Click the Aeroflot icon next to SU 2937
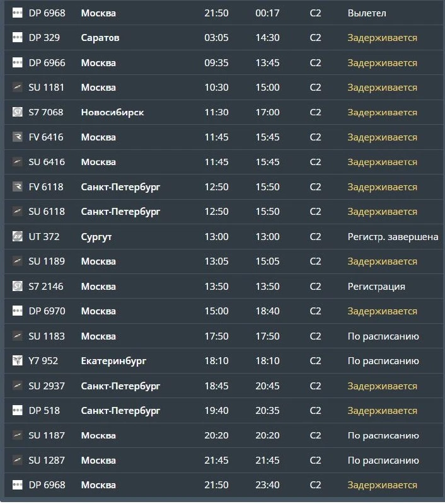Viewport: 445px width, 504px height. coord(18,386)
